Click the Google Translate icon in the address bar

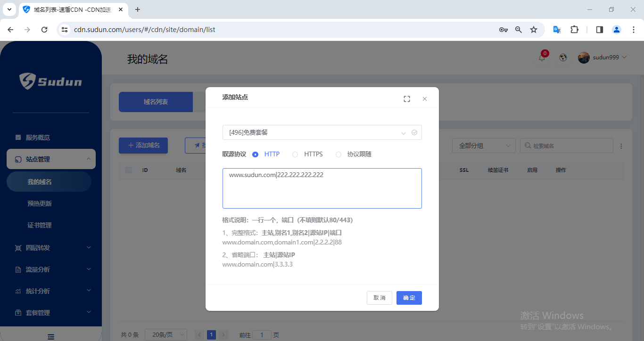pyautogui.click(x=557, y=30)
